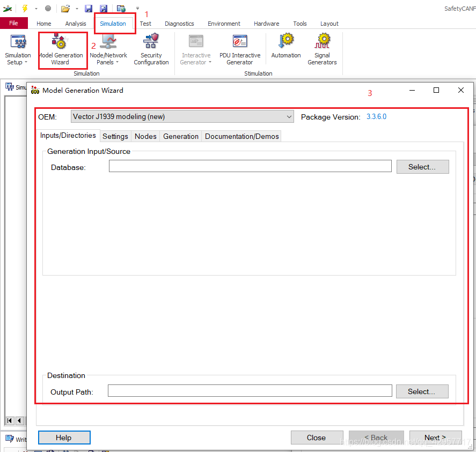Click the CANoe application logo icon

[8, 9]
